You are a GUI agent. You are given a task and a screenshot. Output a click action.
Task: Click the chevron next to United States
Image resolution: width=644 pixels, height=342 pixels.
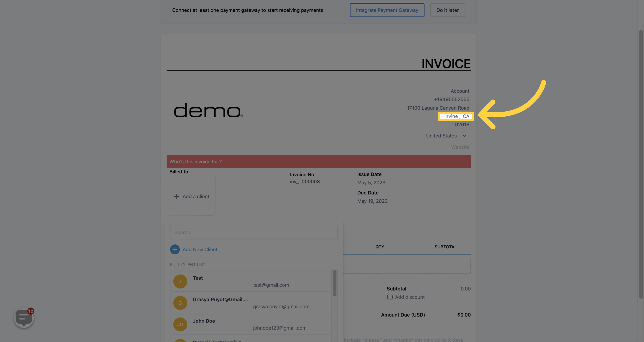click(464, 136)
